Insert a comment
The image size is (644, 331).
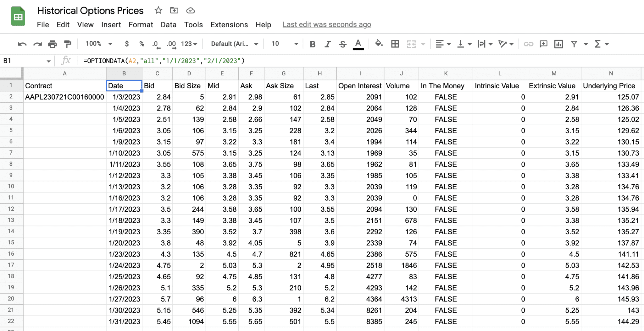pos(543,44)
